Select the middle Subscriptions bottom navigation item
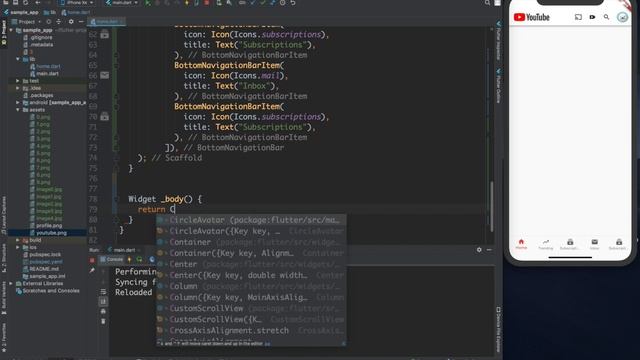640x360 pixels. tap(570, 244)
